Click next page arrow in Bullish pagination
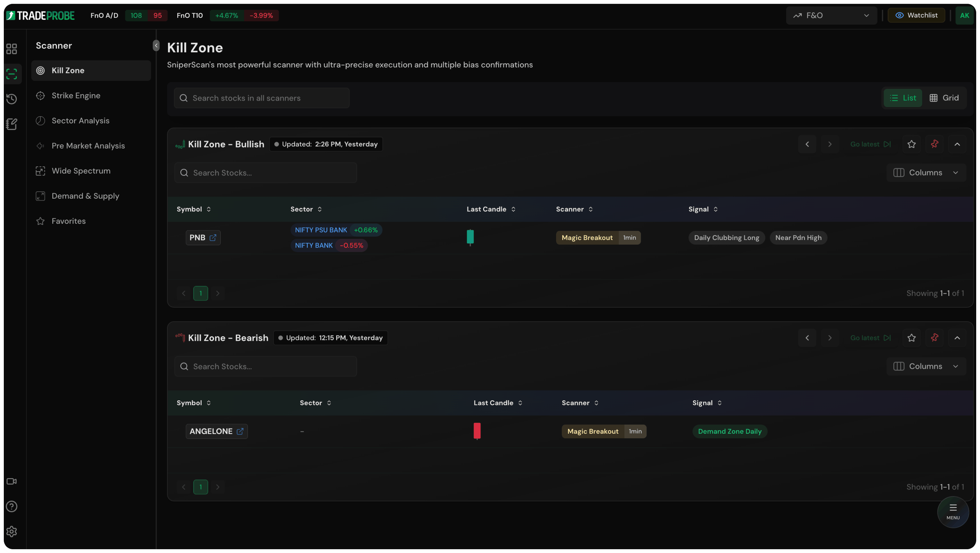 coord(218,293)
